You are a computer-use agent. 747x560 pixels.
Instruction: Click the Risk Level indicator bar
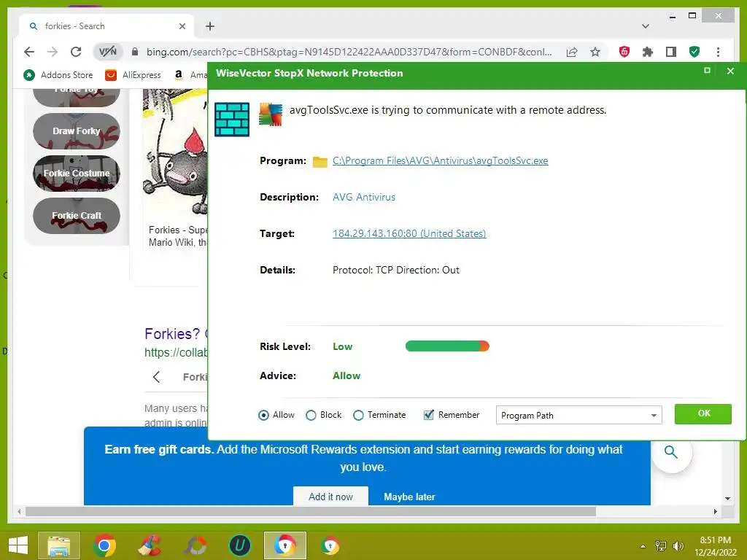447,346
